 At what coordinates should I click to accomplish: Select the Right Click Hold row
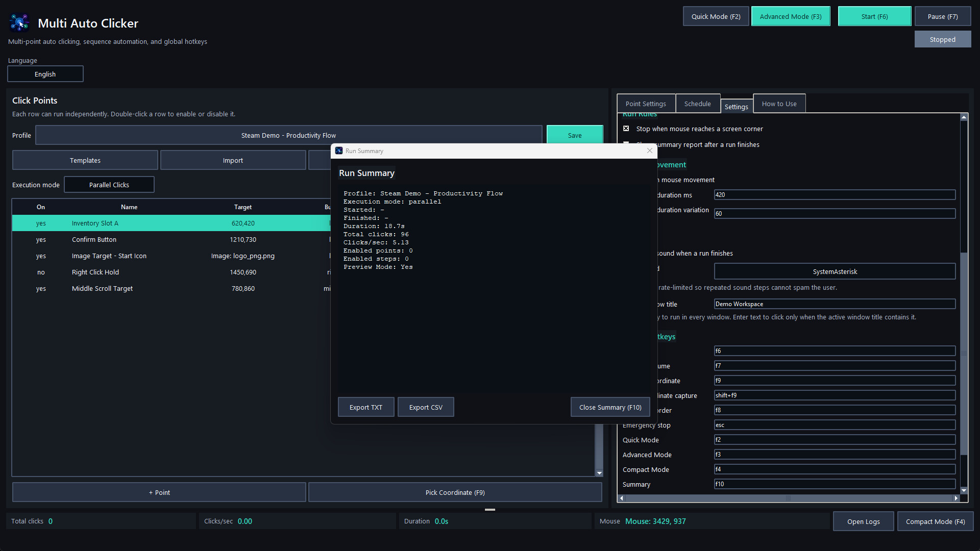171,272
